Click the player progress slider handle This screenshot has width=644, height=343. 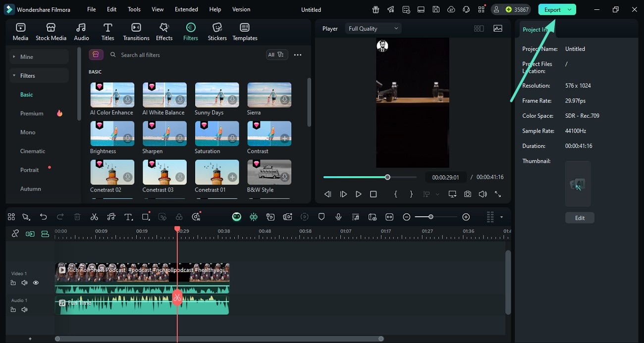coord(387,177)
